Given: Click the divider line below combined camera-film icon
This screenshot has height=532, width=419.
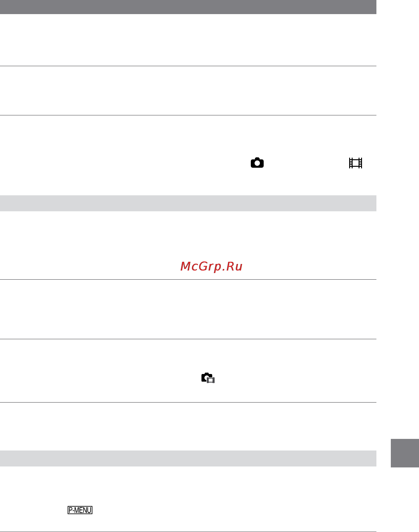Looking at the screenshot, I should pos(188,402).
